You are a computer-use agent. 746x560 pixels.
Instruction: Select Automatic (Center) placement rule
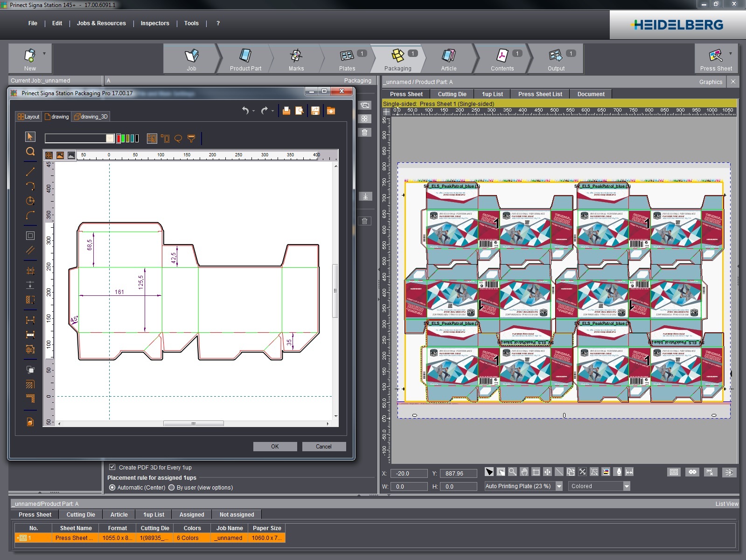tap(112, 488)
